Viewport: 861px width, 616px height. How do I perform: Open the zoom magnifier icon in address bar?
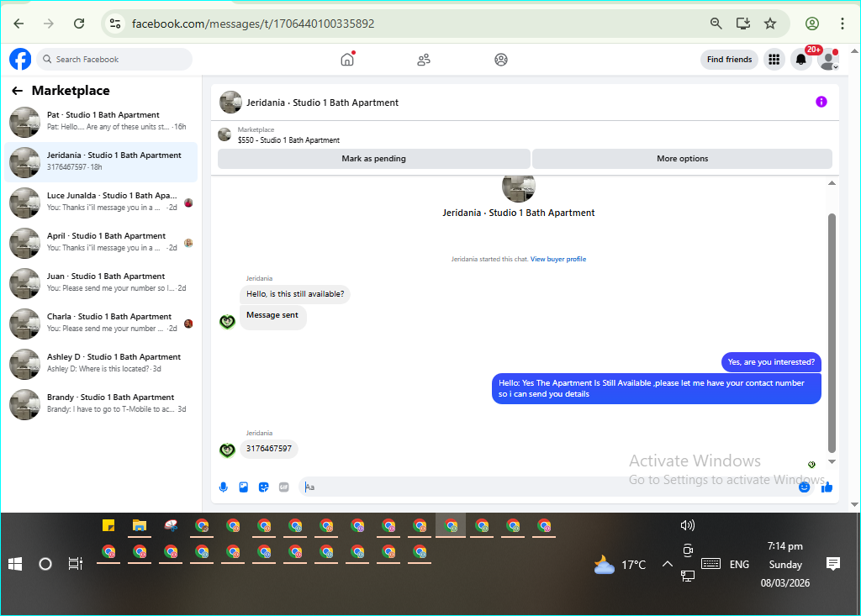coord(716,24)
